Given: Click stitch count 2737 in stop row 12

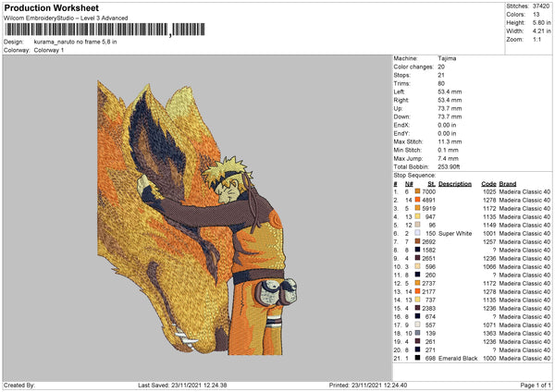Looking at the screenshot, I should coord(428,284).
